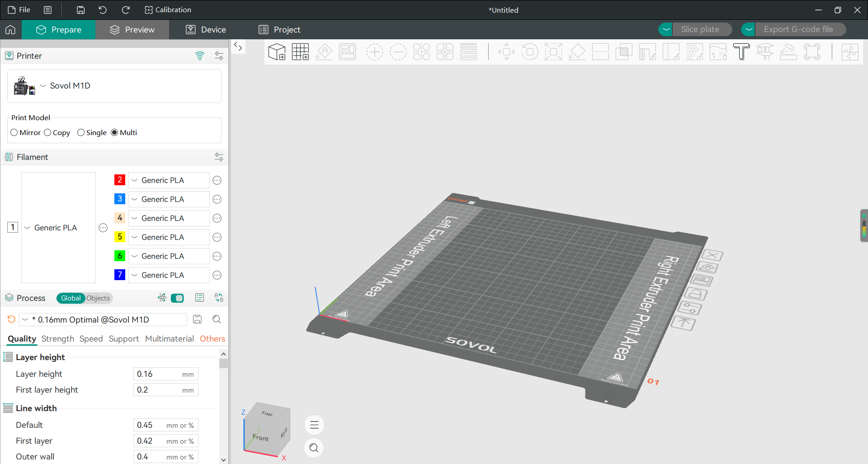This screenshot has width=868, height=464.
Task: Collapse the left sidebar panel arrow
Action: click(238, 47)
